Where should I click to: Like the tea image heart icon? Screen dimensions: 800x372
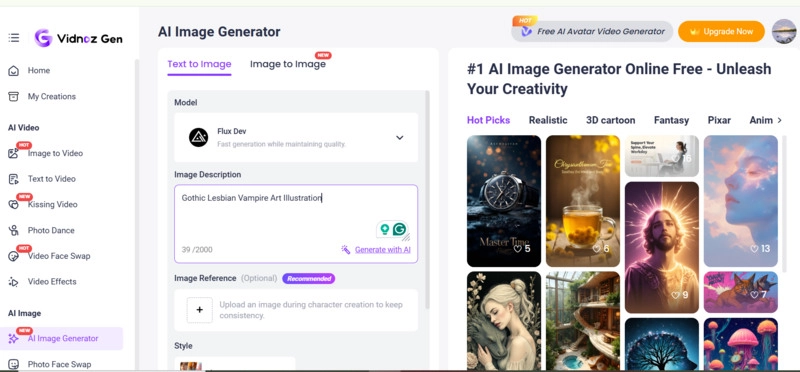596,249
